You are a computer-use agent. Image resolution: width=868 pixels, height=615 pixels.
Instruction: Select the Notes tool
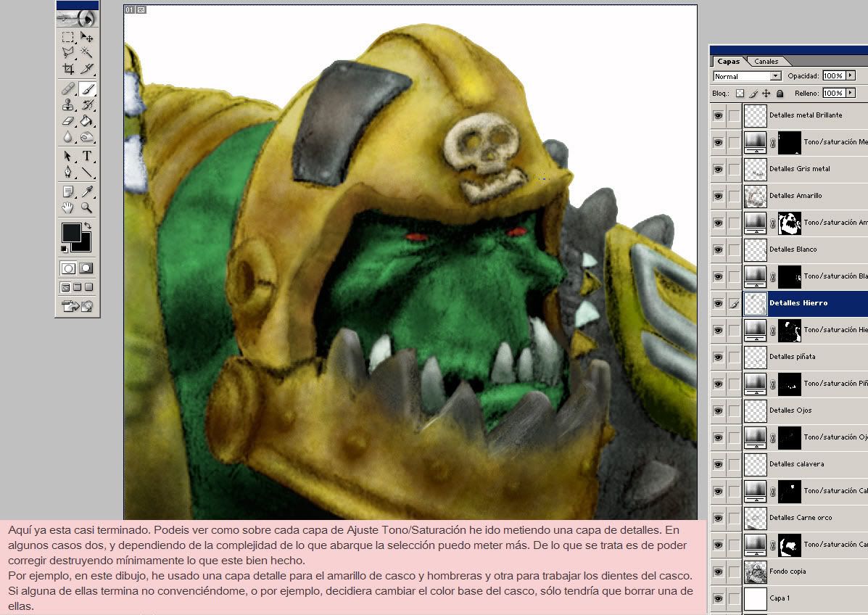[68, 191]
